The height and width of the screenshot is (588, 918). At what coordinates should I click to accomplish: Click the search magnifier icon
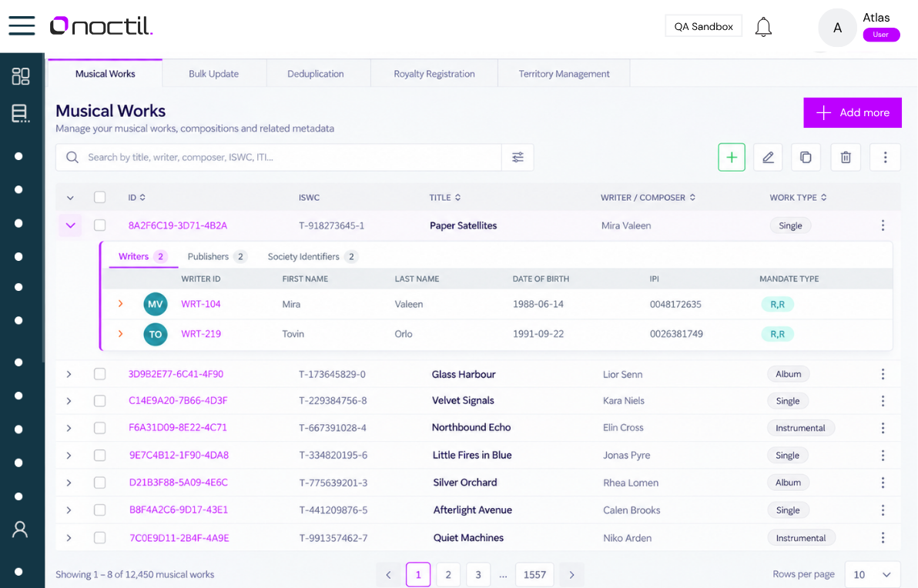point(72,157)
